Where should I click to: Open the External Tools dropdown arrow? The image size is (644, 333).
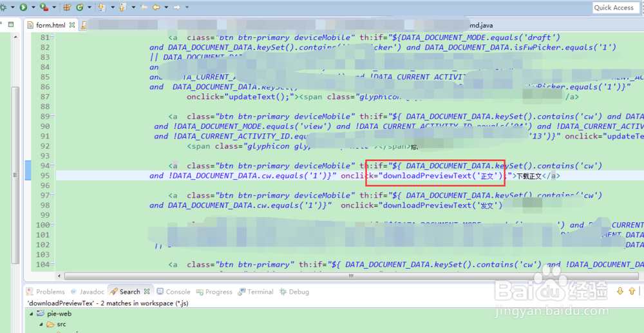(54, 7)
